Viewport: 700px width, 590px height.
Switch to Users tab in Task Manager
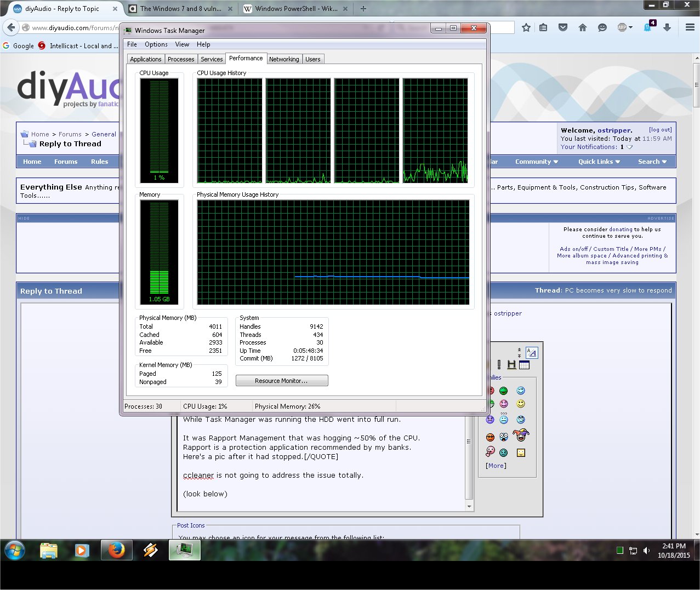coord(313,59)
